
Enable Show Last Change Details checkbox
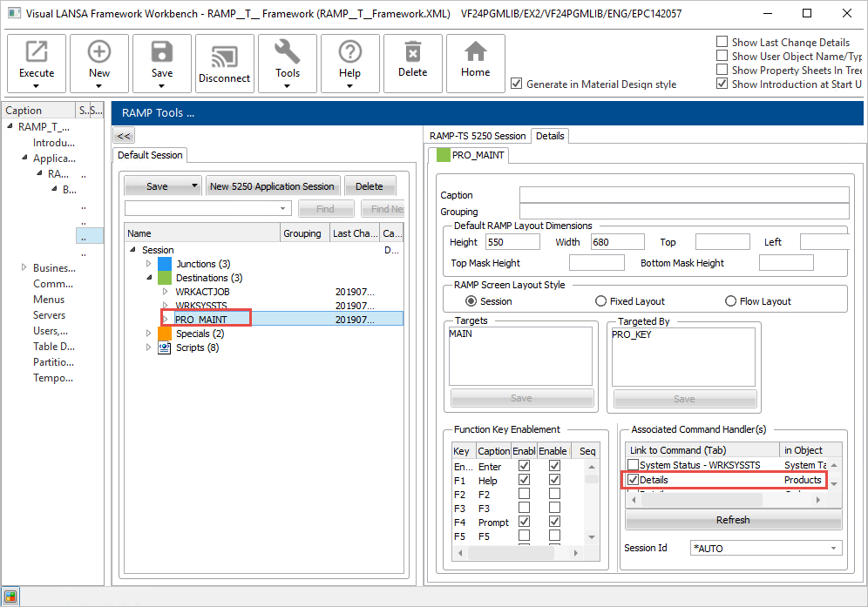[x=722, y=42]
